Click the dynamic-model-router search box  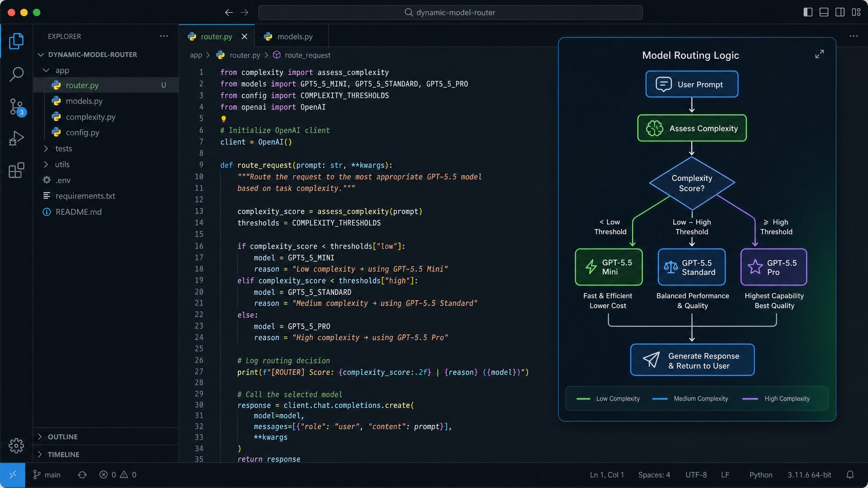click(x=450, y=13)
